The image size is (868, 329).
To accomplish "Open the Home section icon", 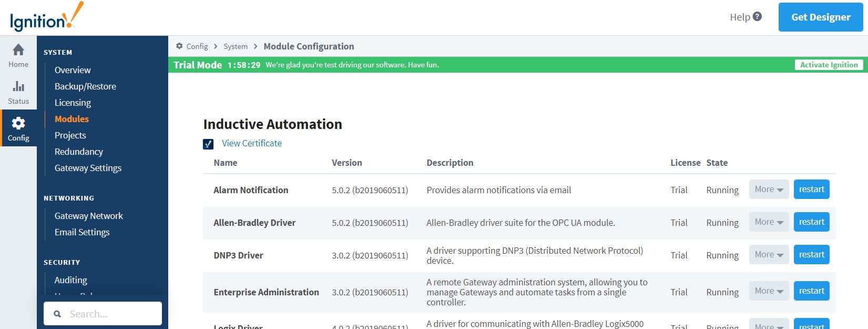I will click(18, 49).
